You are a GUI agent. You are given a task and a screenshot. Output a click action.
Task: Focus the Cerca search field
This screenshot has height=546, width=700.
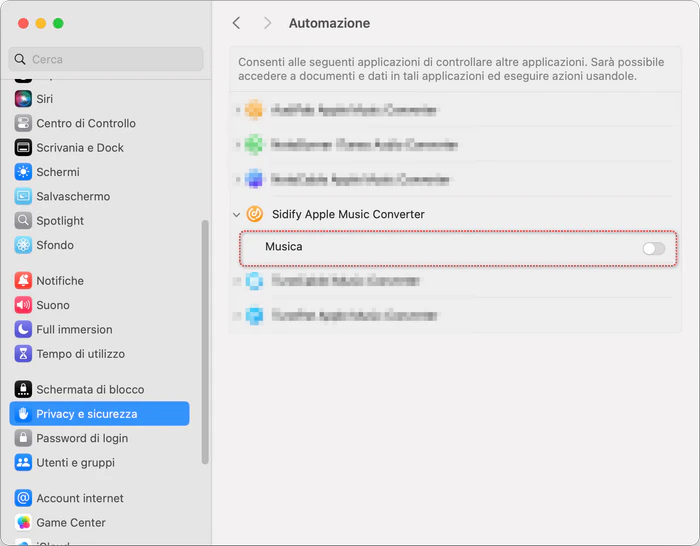(x=106, y=59)
